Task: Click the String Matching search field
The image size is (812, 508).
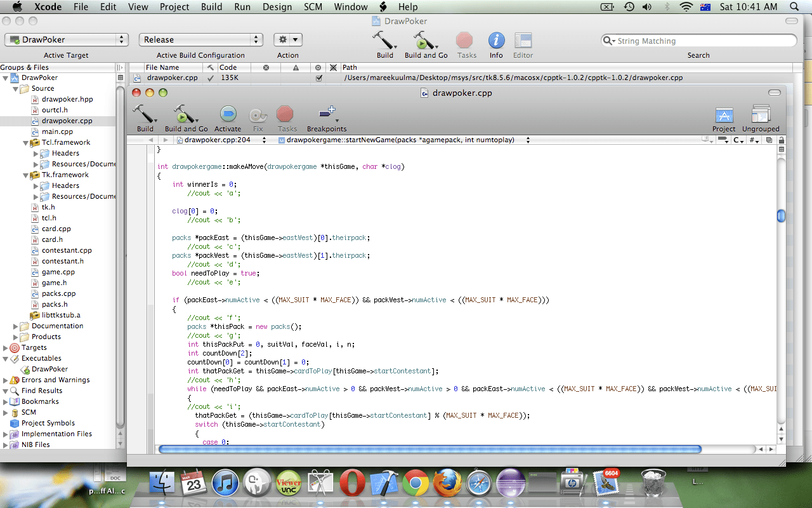Action: coord(698,41)
